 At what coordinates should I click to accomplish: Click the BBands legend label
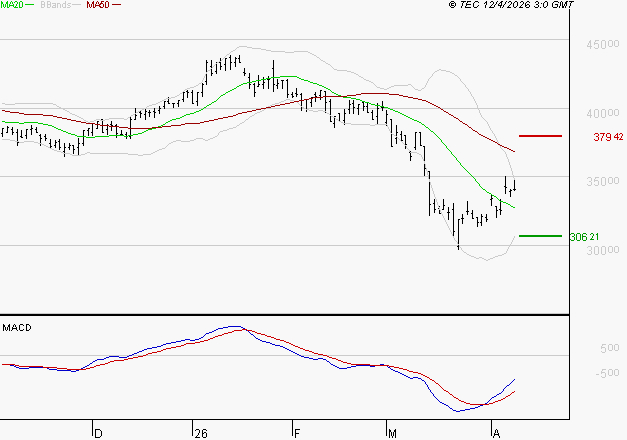point(56,5)
